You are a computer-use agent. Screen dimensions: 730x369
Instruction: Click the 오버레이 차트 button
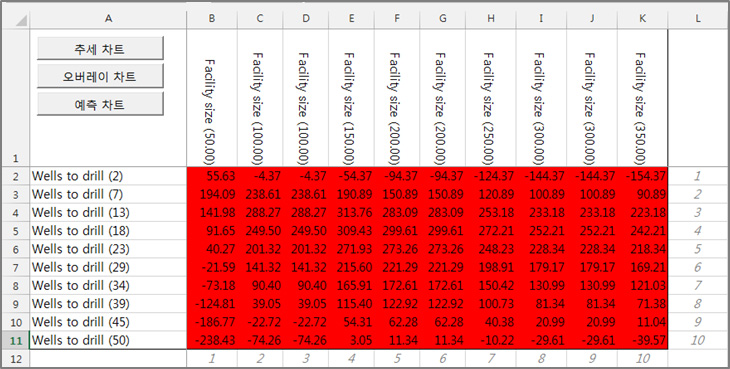tap(100, 76)
